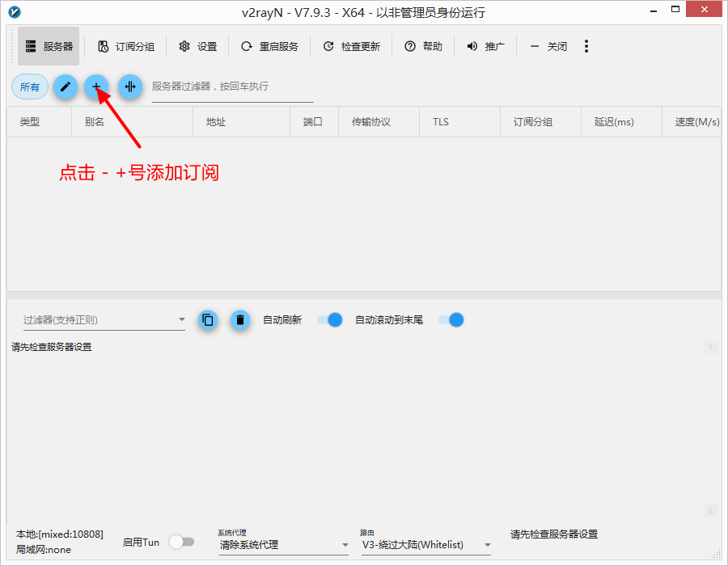The height and width of the screenshot is (566, 728).
Task: Minimize the v2rayN window
Action: tap(654, 11)
